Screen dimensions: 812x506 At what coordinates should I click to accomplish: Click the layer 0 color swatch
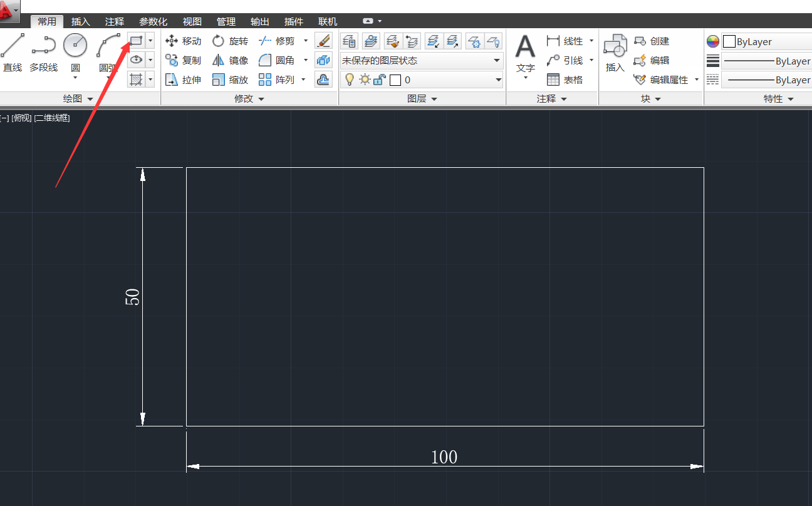[x=395, y=80]
